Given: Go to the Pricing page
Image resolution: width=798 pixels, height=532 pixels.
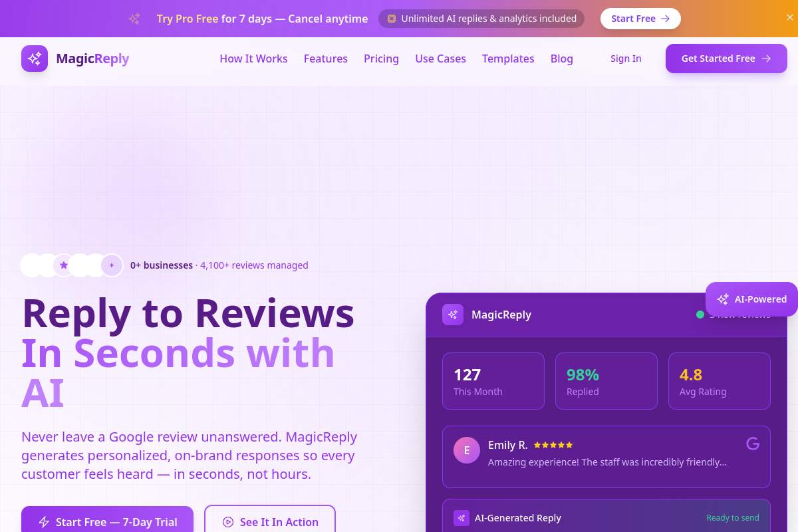Looking at the screenshot, I should [x=381, y=59].
